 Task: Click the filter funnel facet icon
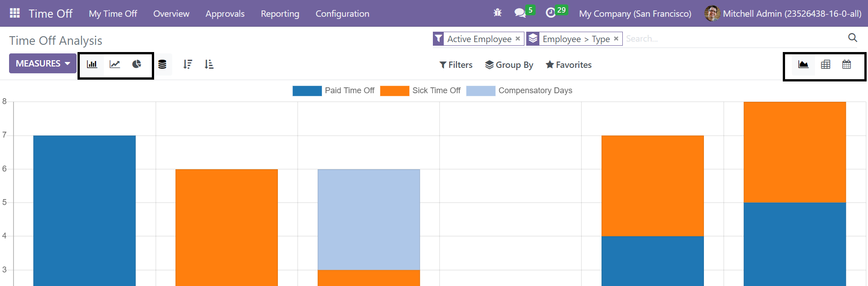coord(438,39)
